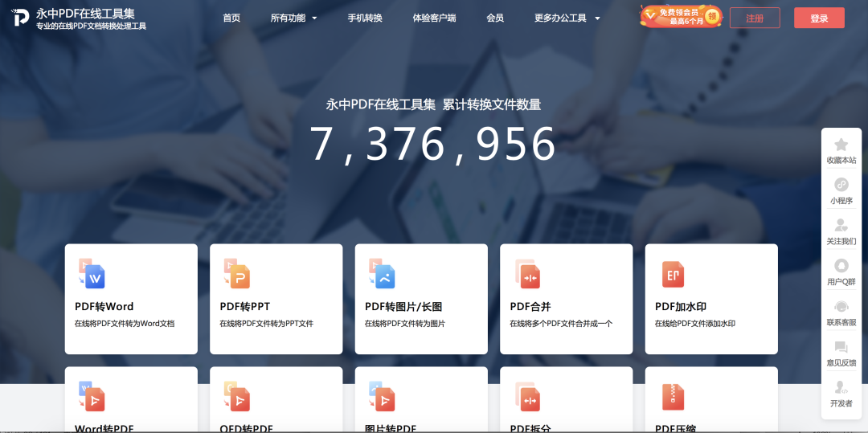Click the 意见反馈 chat icon
Image resolution: width=868 pixels, height=433 pixels.
[841, 347]
